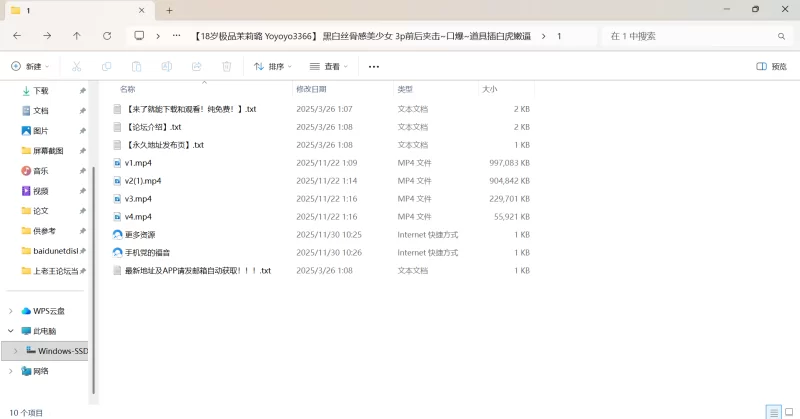Sort by the 修改日期 column header
The height and width of the screenshot is (419, 800).
click(x=311, y=89)
